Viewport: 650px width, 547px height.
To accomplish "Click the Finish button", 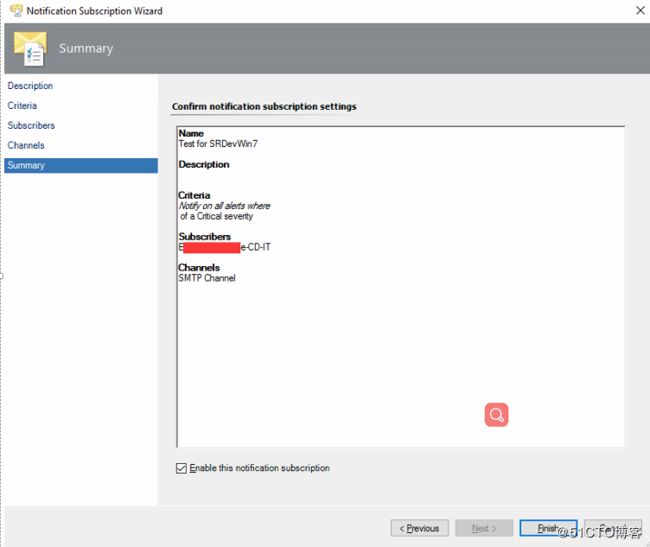I will (x=548, y=528).
